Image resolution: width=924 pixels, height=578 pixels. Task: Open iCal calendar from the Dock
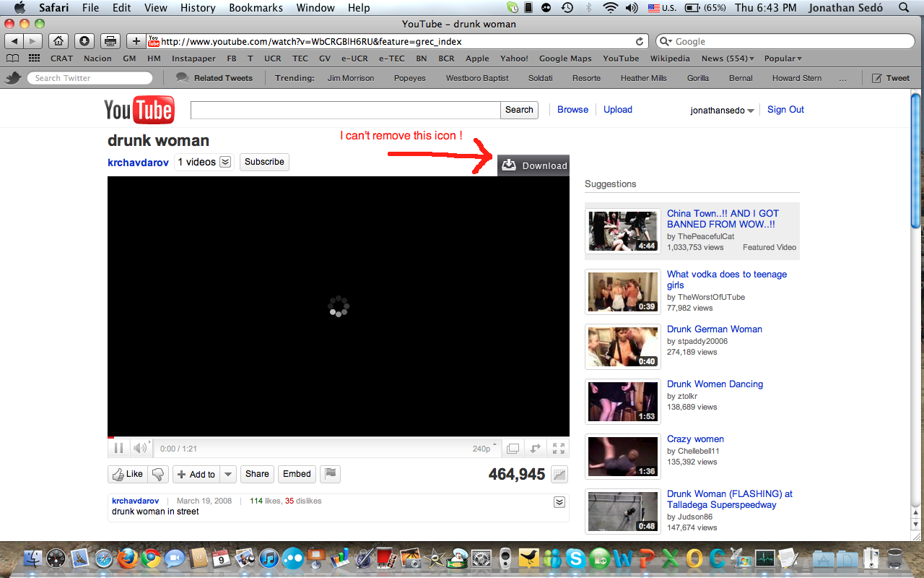221,558
